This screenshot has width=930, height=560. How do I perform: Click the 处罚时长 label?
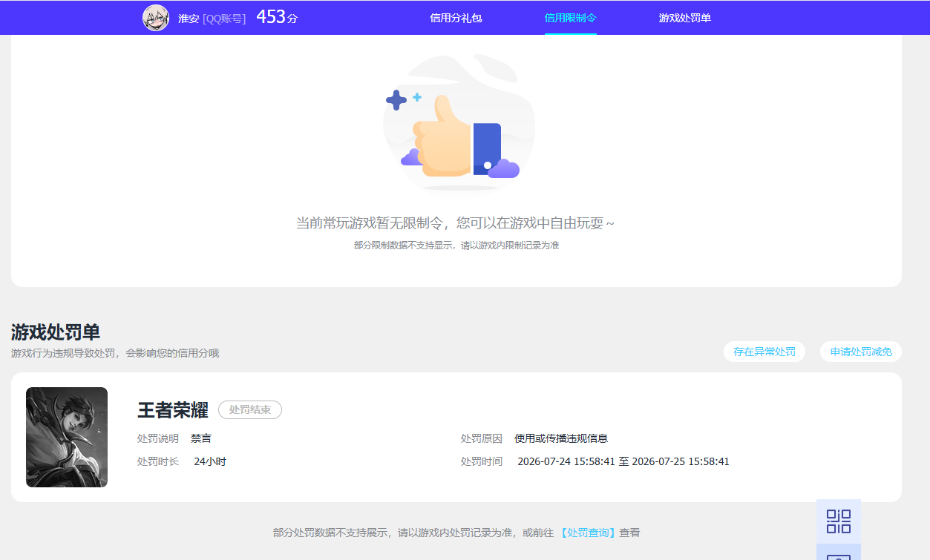(x=158, y=461)
